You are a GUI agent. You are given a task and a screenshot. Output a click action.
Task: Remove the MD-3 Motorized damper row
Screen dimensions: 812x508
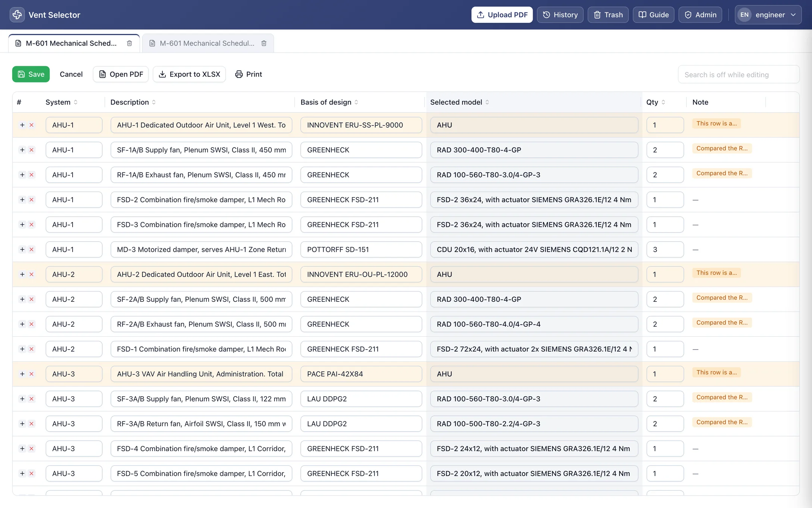(32, 249)
